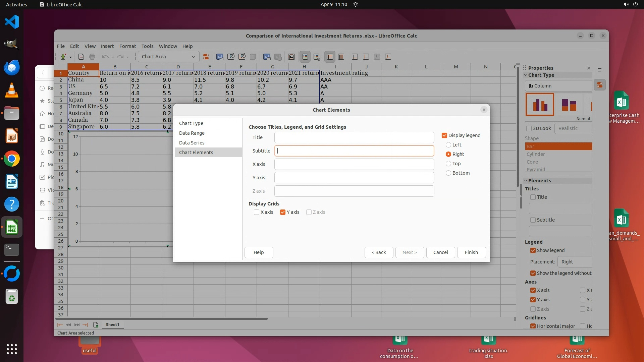
Task: Click the Format Selection icon in toolbar
Action: coord(206,57)
